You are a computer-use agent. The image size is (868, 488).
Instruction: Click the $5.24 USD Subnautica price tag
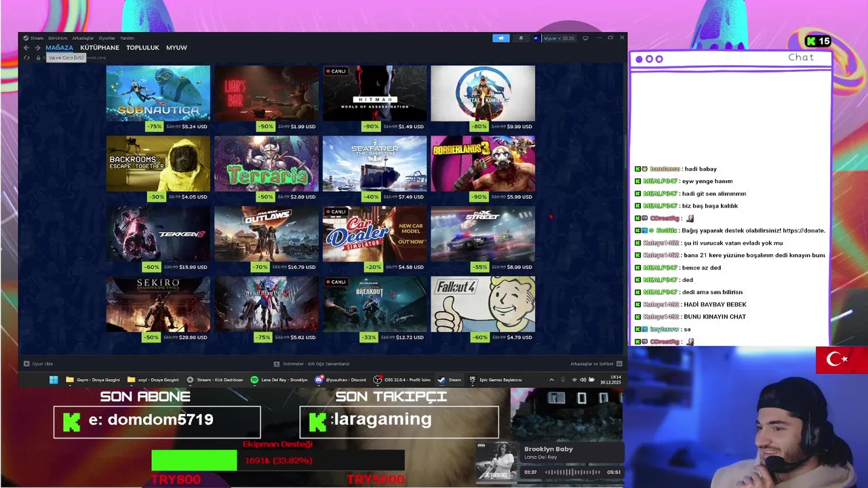195,127
